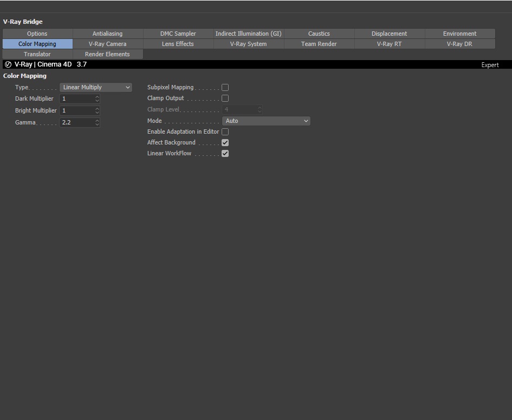Click the V-Ray logo icon in header bar
This screenshot has width=512, height=420.
[8, 64]
